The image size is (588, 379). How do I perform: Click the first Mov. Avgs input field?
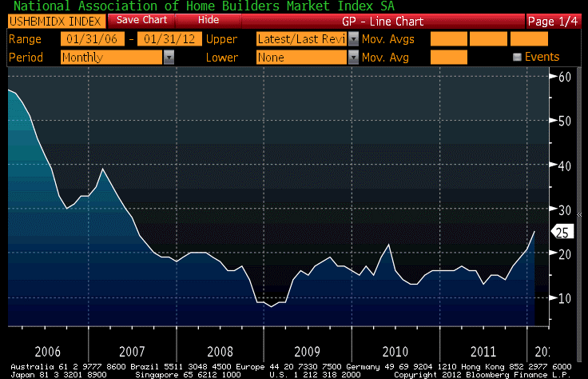(449, 39)
